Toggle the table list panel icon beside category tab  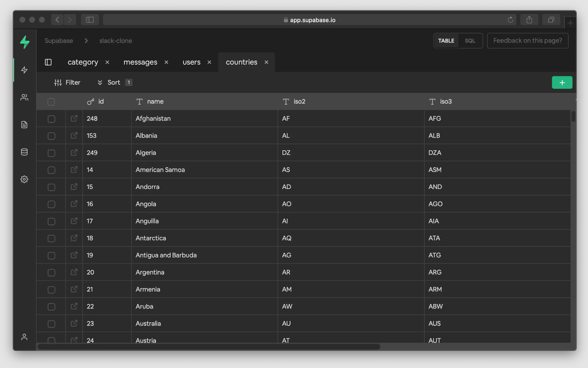click(48, 62)
